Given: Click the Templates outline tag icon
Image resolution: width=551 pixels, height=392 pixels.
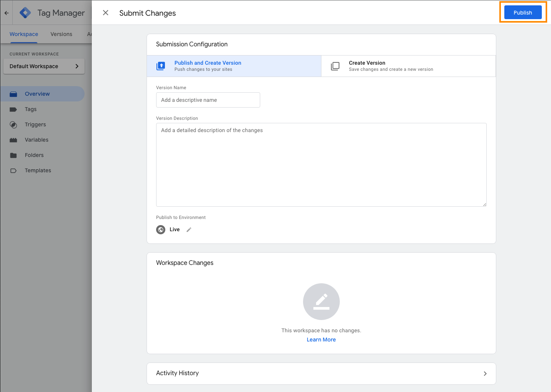Looking at the screenshot, I should click(13, 171).
